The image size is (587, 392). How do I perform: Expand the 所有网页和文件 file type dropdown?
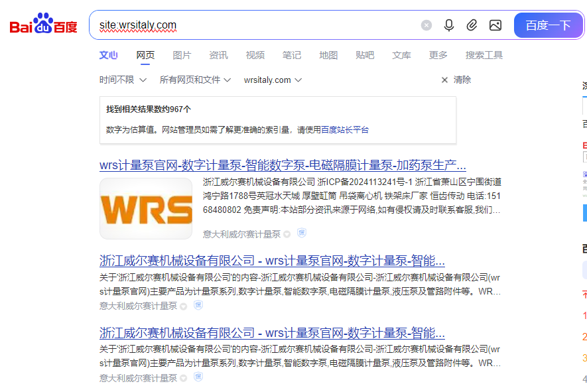195,80
